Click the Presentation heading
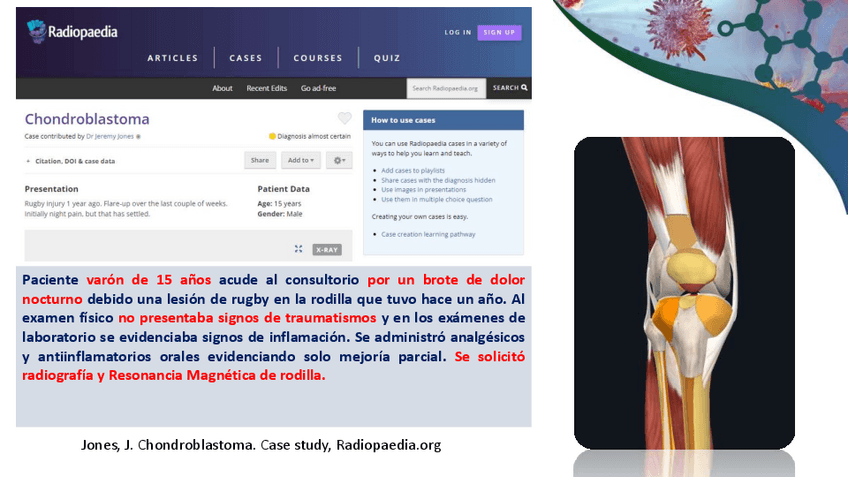 tap(51, 189)
